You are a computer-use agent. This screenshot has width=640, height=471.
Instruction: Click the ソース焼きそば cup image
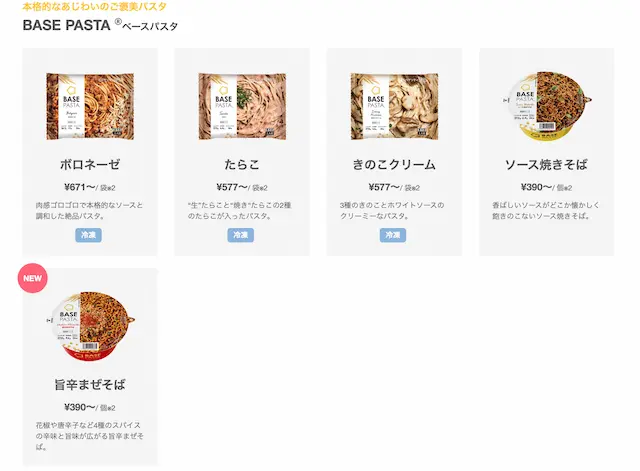[x=547, y=105]
